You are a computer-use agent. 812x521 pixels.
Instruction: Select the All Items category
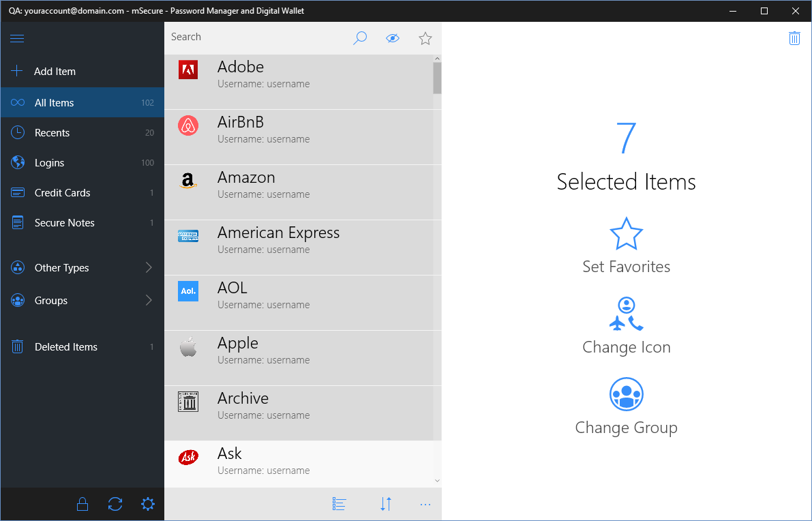(x=82, y=102)
